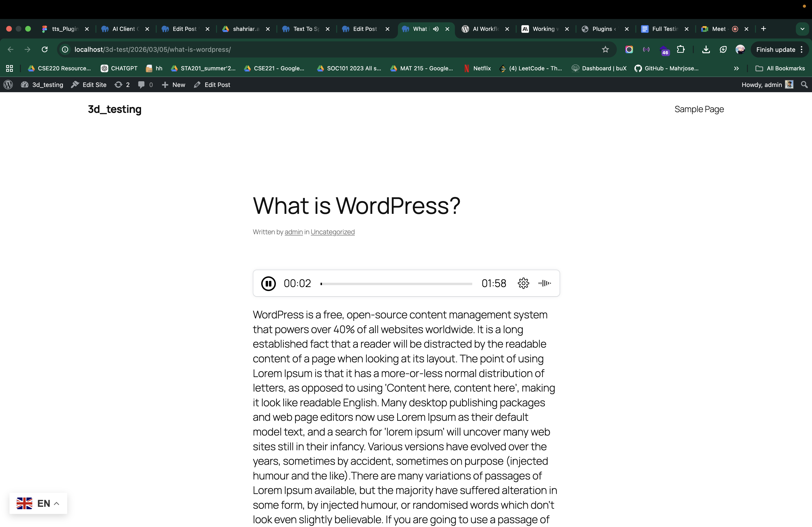Open audio player settings gear
812x527 pixels.
point(523,283)
